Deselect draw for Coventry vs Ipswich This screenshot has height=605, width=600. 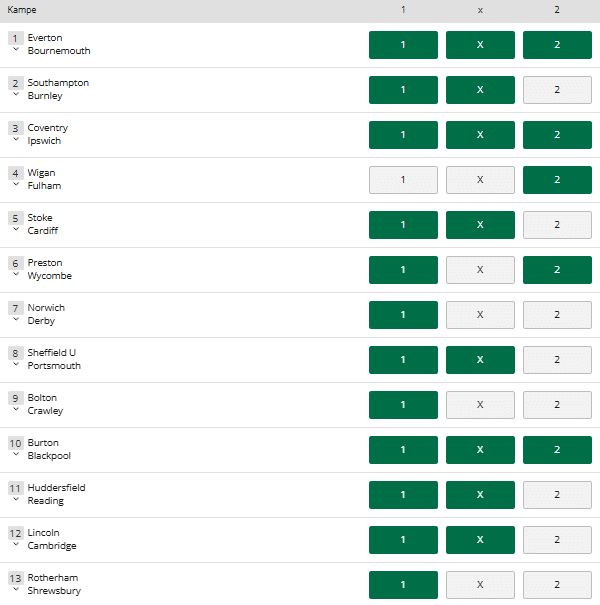(480, 135)
